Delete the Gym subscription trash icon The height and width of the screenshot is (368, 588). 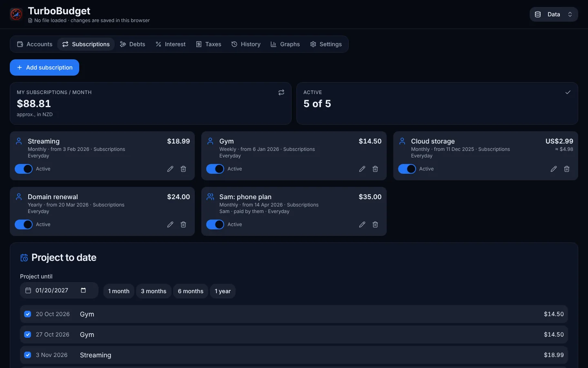coord(375,169)
